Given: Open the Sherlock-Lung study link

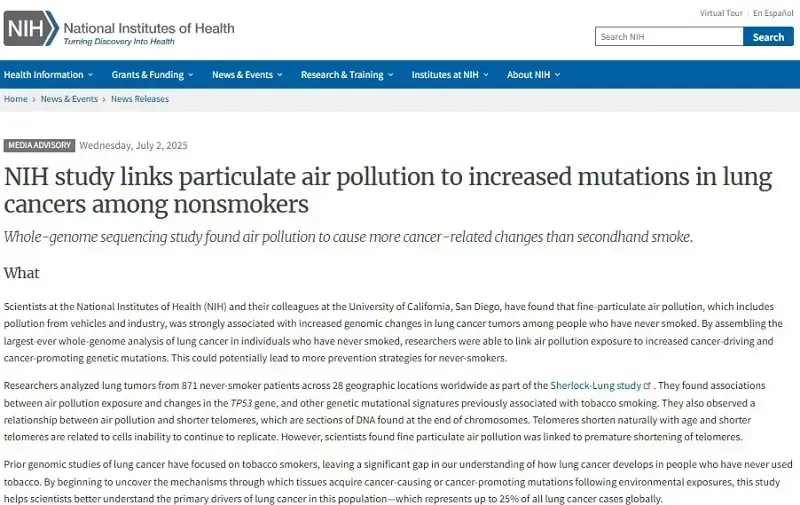Looking at the screenshot, I should [x=595, y=386].
